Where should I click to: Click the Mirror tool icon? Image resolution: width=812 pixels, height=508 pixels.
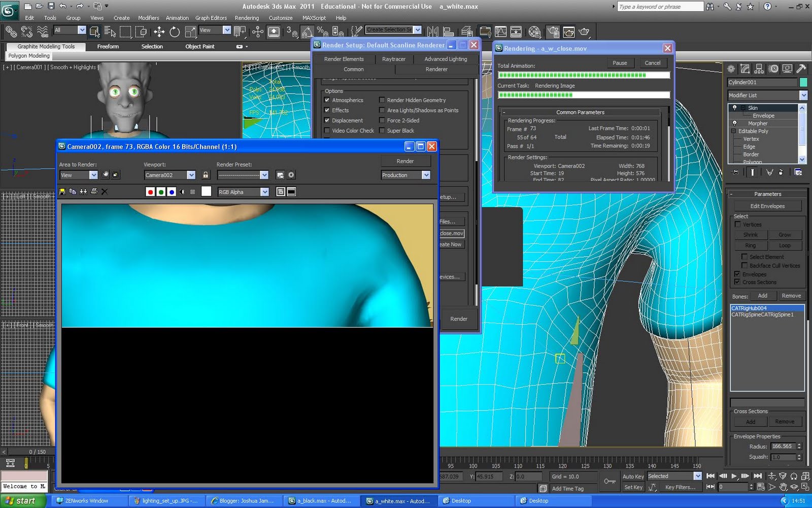pos(432,32)
